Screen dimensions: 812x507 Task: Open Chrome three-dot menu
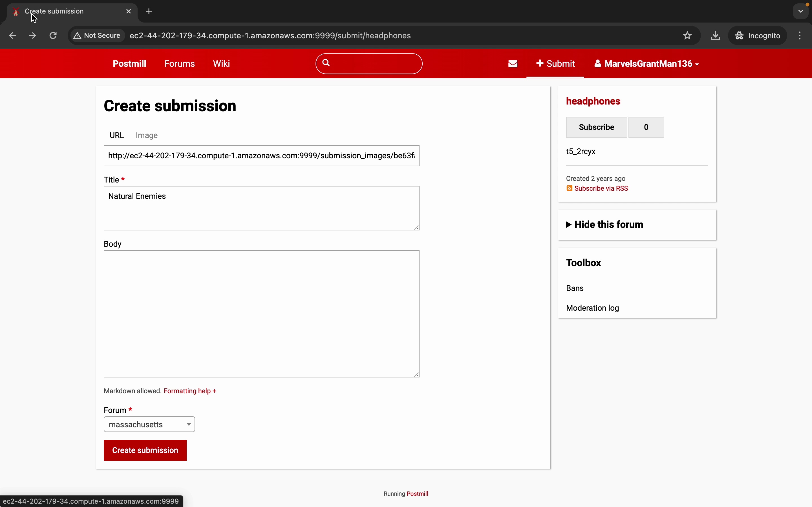(800, 35)
